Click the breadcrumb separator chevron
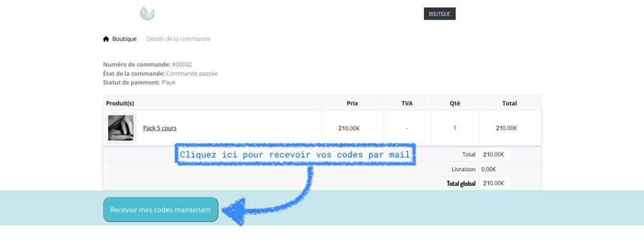The width and height of the screenshot is (644, 246). (142, 39)
